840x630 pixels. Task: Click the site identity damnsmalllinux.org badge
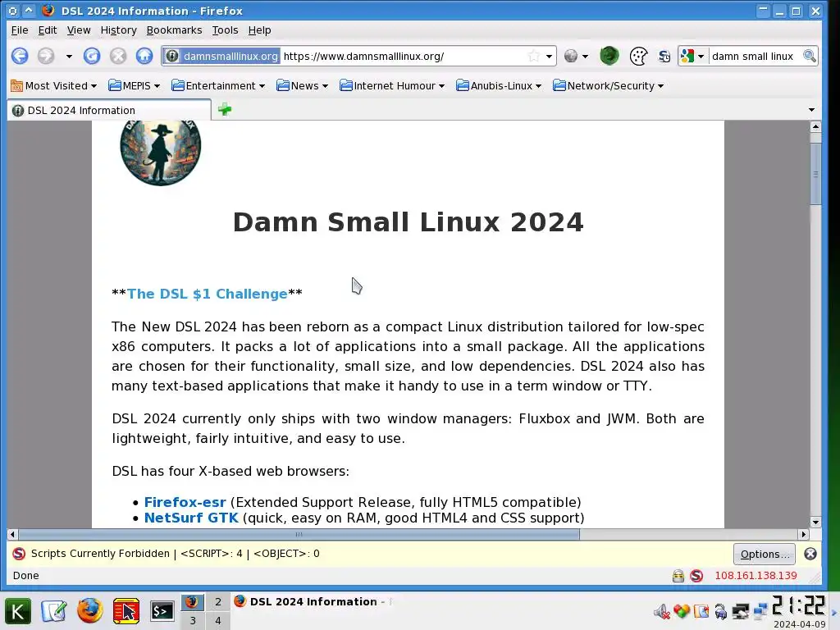tap(221, 56)
